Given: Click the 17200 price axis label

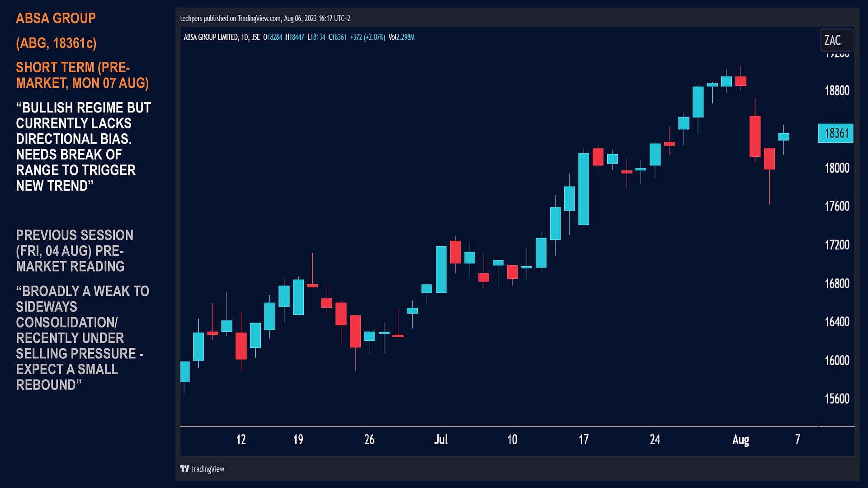Looking at the screenshot, I should (x=837, y=244).
